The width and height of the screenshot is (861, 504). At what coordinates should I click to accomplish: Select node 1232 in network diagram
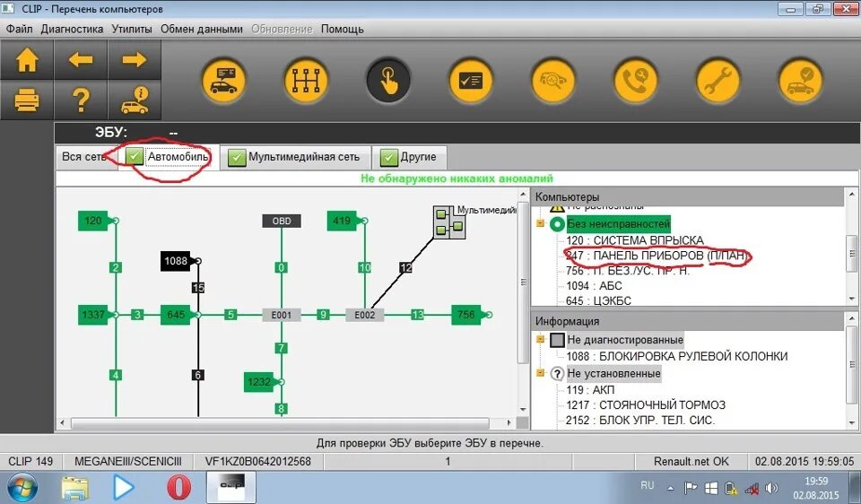pos(258,381)
